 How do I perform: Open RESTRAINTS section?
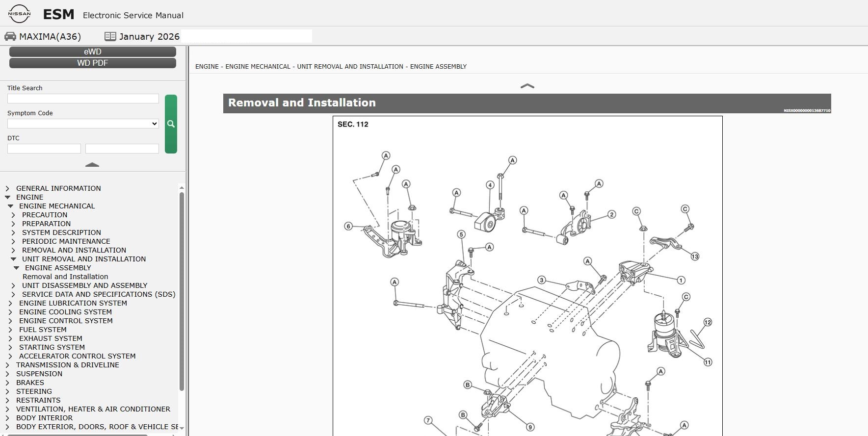pos(38,400)
